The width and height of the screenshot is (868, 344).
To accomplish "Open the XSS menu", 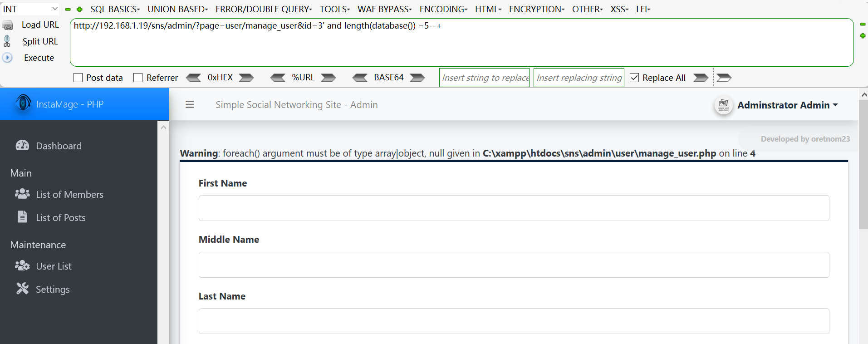I will tap(619, 9).
